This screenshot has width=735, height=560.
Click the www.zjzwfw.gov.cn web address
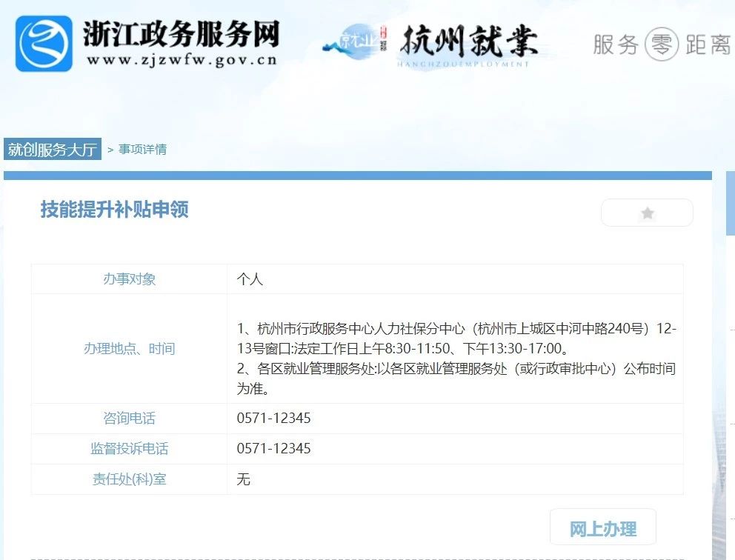182,60
